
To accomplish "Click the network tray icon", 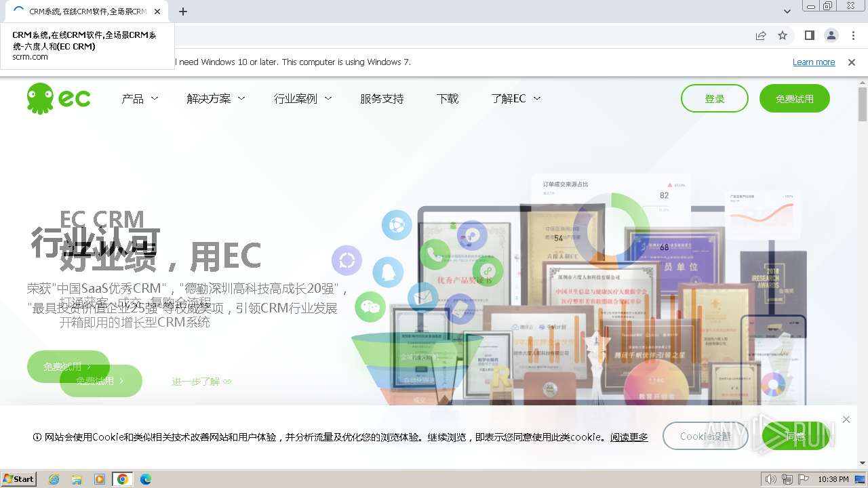I will click(x=787, y=479).
